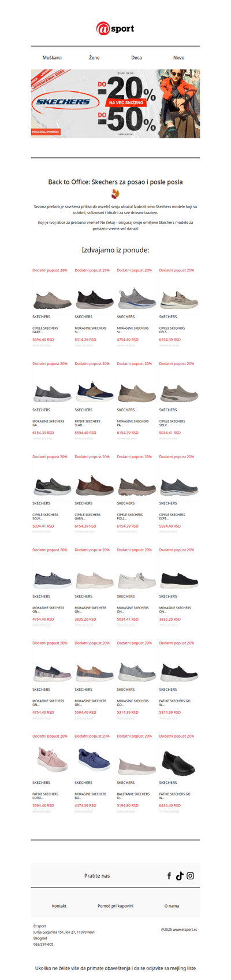
Task: Select the Baletanke Skechers product image
Action: (136, 764)
